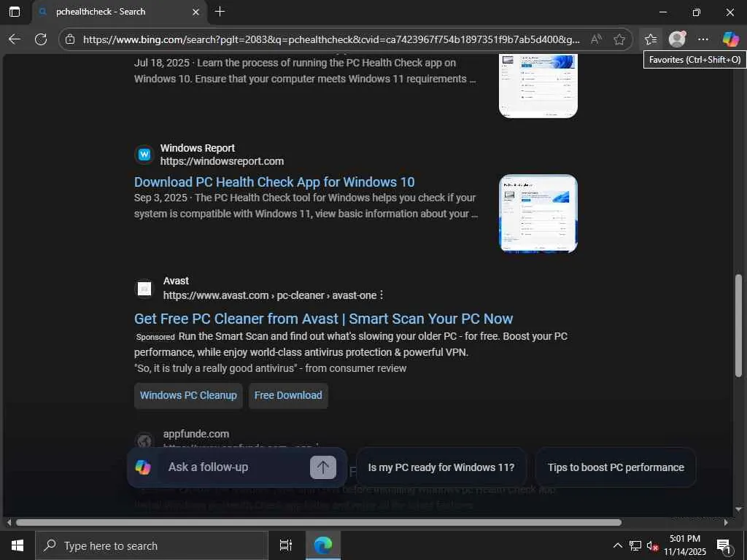Show hidden system tray icons
Screen dimensions: 747x560
617,545
